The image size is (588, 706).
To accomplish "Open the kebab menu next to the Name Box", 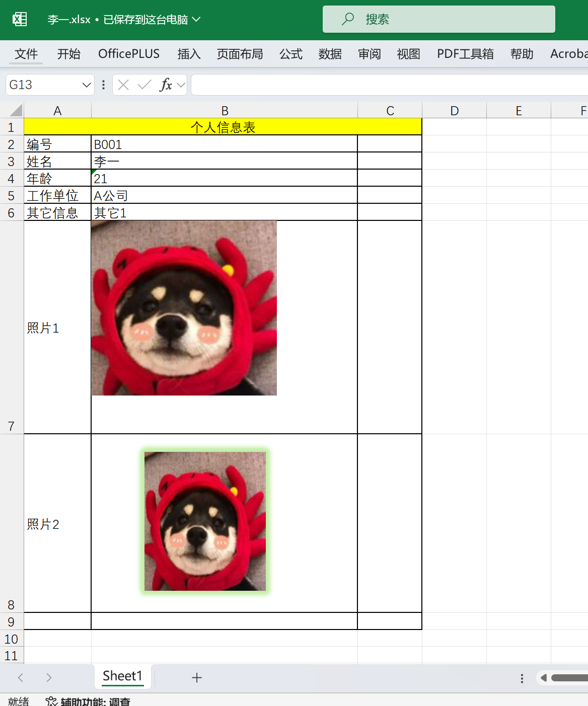I will [103, 85].
